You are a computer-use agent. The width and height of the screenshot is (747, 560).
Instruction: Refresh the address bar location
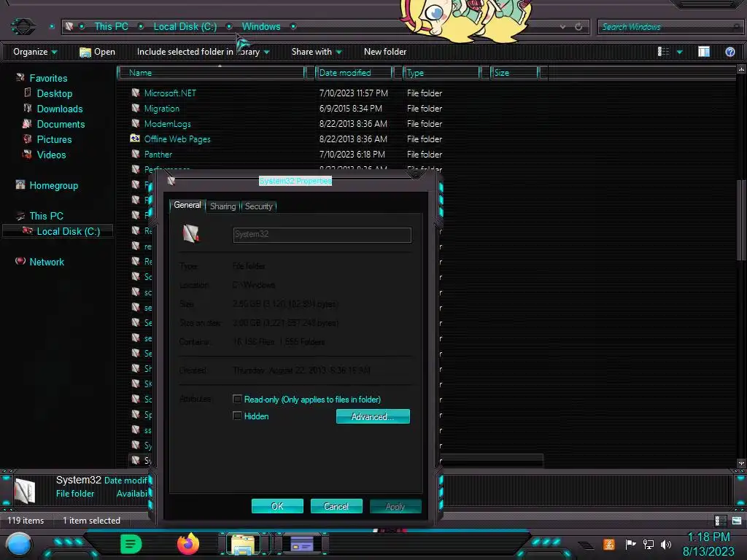pyautogui.click(x=578, y=27)
